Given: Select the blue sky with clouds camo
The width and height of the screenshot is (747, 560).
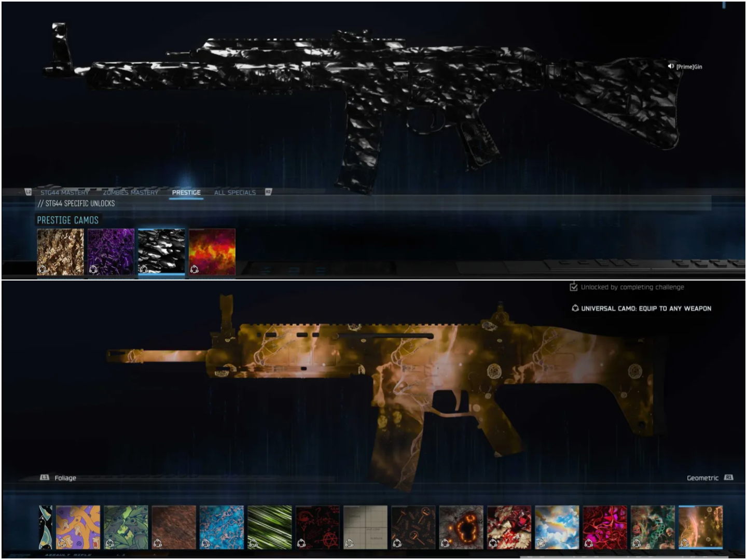Looking at the screenshot, I should point(557,527).
